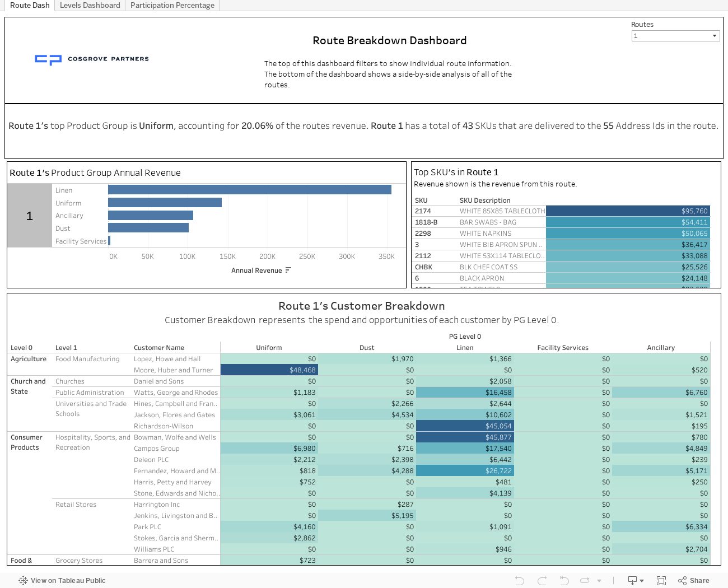
Task: Select the CHBK SKU label
Action: [423, 267]
